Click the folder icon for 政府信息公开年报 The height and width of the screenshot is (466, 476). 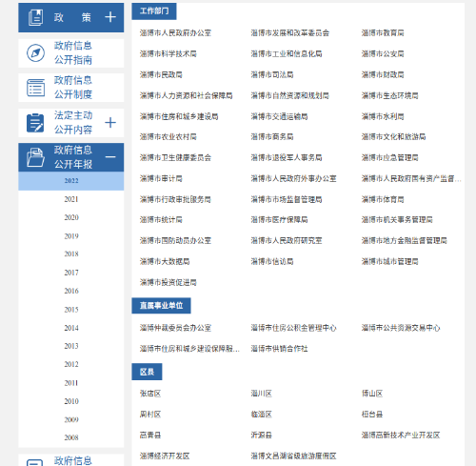click(x=35, y=157)
